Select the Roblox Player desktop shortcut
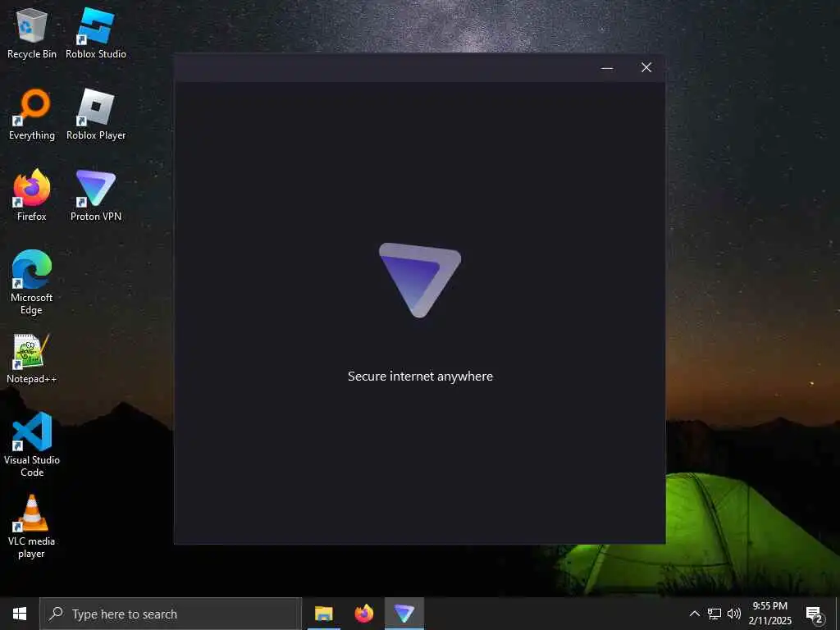840x630 pixels. point(96,115)
